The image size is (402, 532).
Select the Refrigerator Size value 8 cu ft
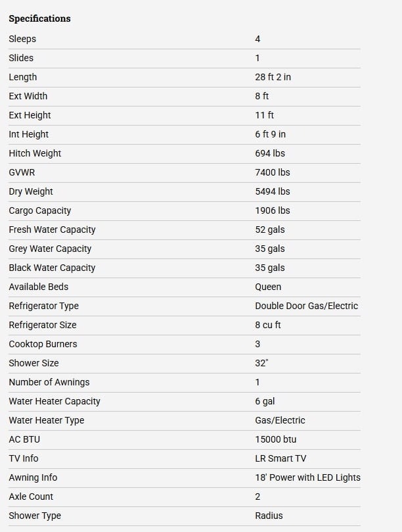(268, 325)
